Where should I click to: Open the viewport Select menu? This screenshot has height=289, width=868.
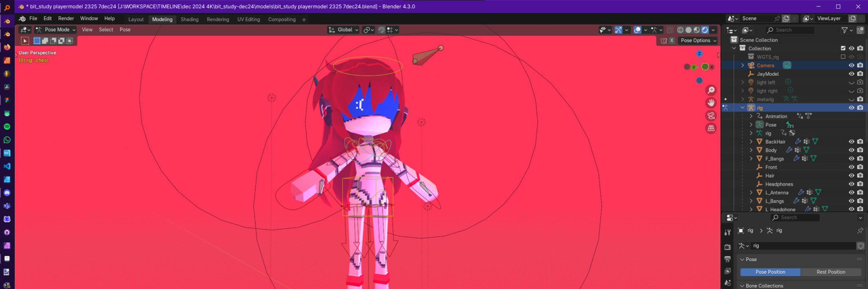click(x=106, y=29)
